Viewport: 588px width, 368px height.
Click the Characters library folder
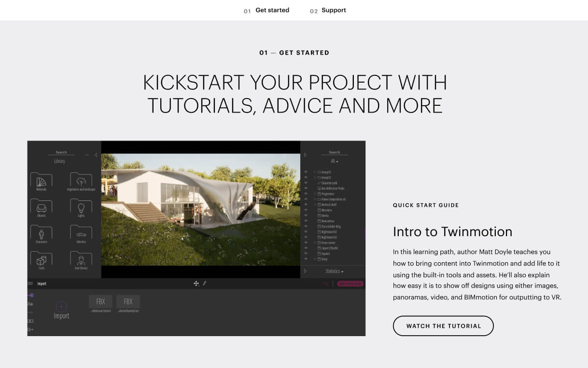click(x=42, y=233)
